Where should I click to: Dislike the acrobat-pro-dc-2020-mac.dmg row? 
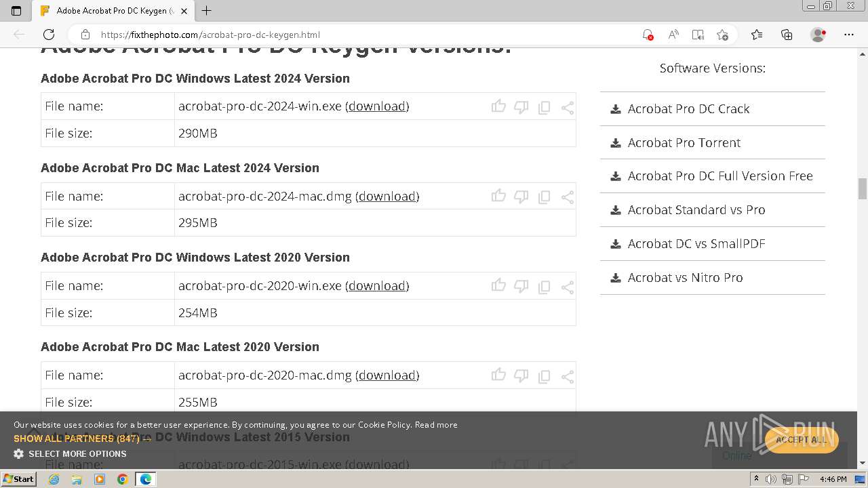(x=521, y=376)
